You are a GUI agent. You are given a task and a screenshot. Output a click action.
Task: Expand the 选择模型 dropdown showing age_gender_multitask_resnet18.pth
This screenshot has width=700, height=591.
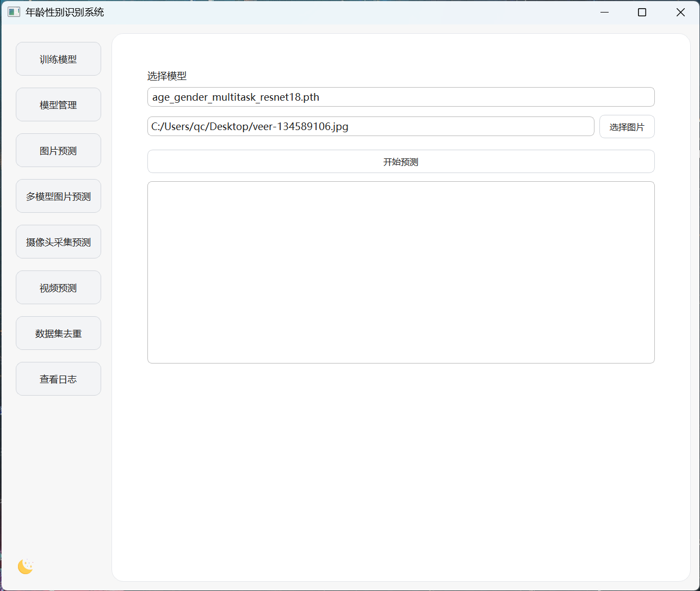tap(400, 97)
